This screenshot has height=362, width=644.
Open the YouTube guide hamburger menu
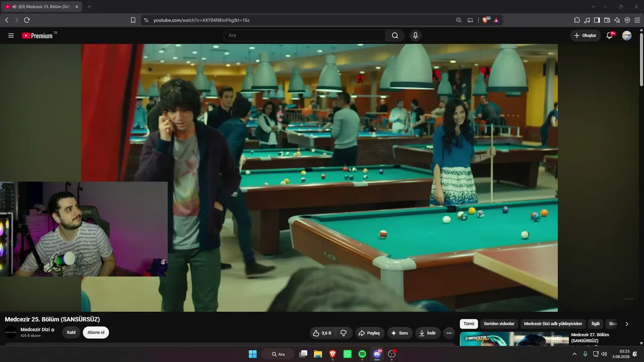[11, 36]
